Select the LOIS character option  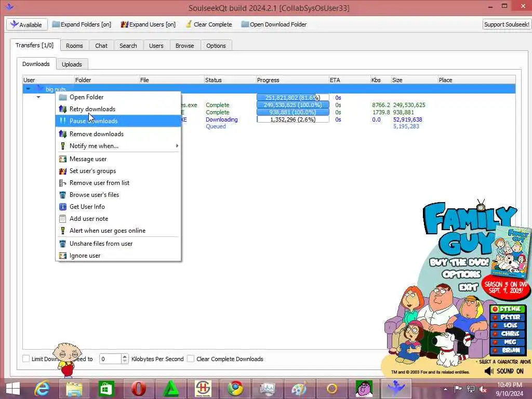tap(508, 325)
